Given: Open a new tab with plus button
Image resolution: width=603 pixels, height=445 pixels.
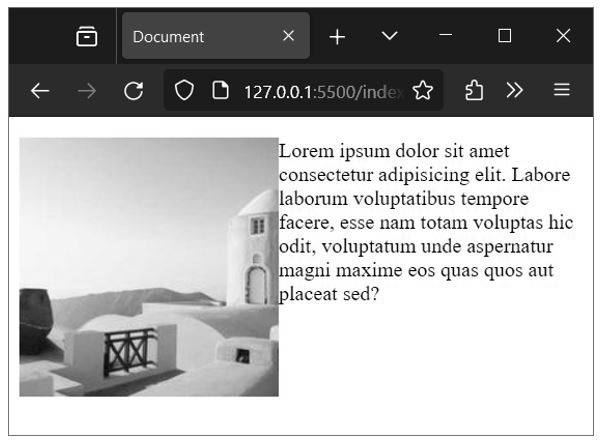Looking at the screenshot, I should point(338,37).
